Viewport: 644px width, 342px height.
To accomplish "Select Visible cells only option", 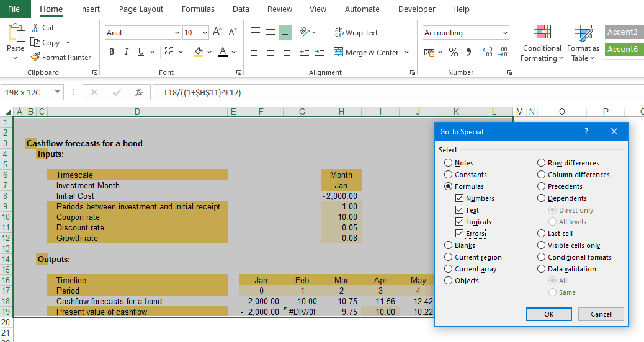I will point(541,245).
